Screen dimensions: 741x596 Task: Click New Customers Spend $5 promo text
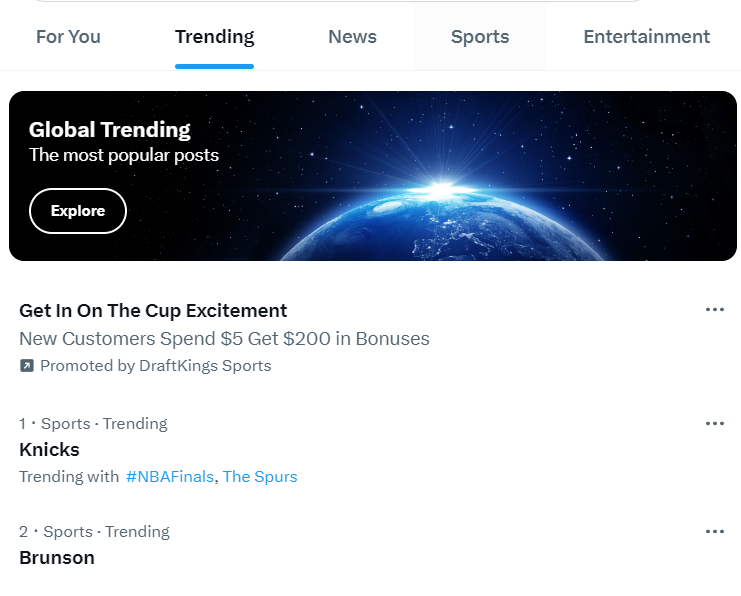click(x=224, y=338)
